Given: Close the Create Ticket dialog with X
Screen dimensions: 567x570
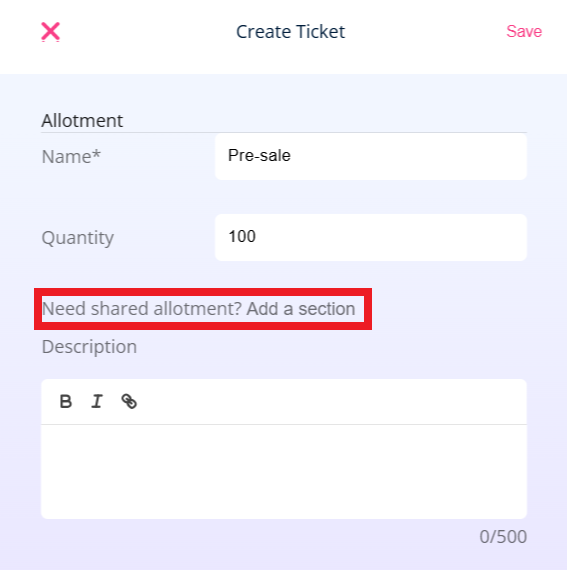Looking at the screenshot, I should pyautogui.click(x=50, y=32).
